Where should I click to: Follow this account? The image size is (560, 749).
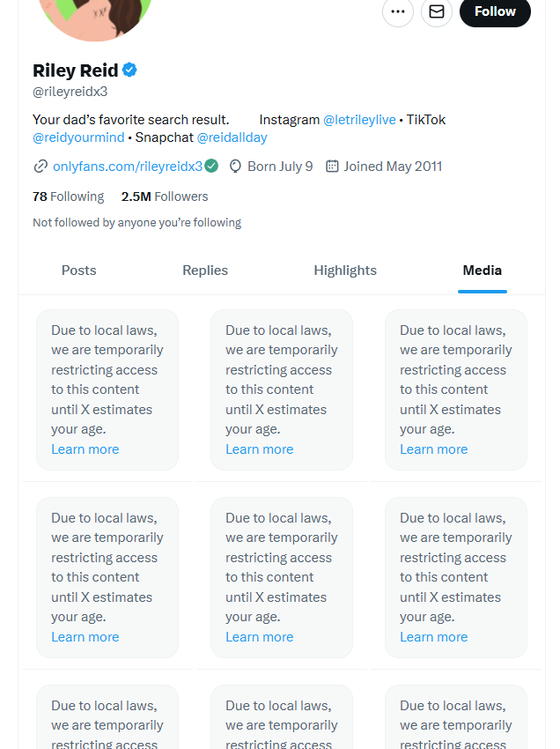point(495,11)
